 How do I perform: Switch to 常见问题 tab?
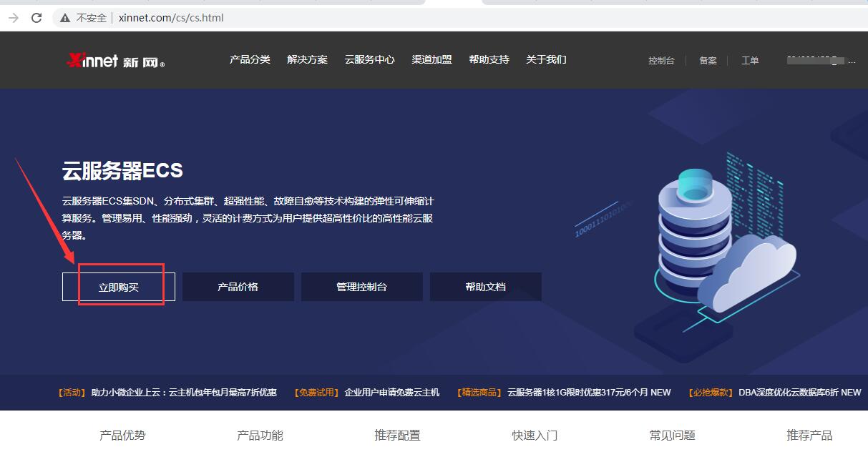coord(672,435)
